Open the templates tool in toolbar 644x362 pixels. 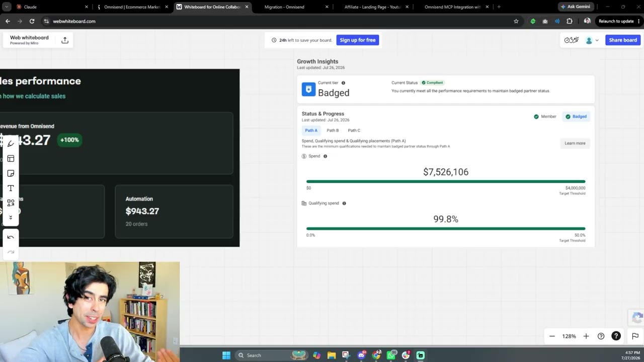(11, 158)
